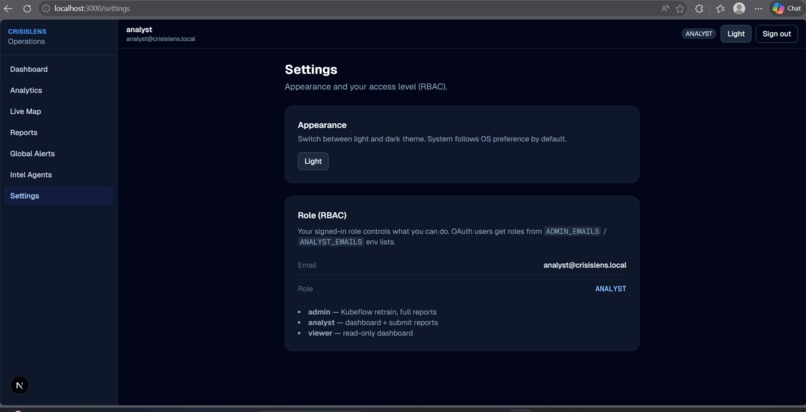Toggle Light theme in Appearance card
806x412 pixels.
pos(313,161)
